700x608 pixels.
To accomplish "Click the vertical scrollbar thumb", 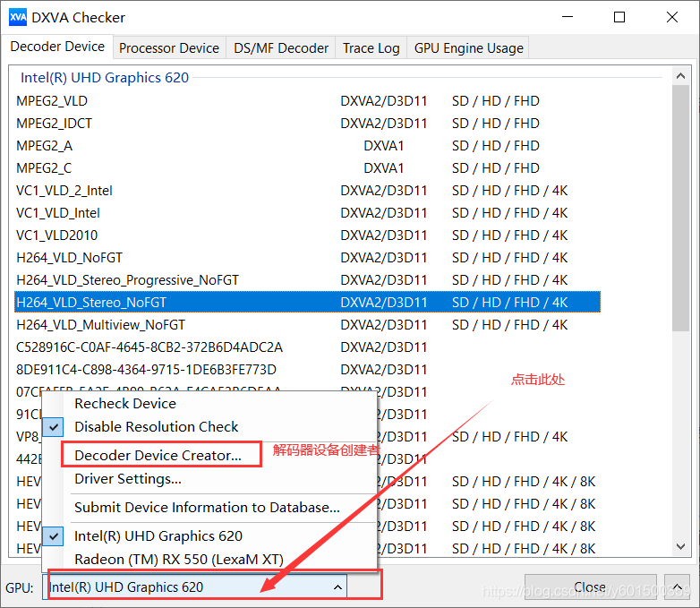I will [x=680, y=208].
